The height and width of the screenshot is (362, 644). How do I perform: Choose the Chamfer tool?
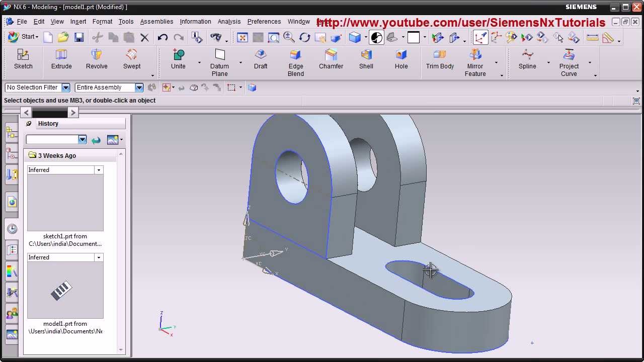331,59
